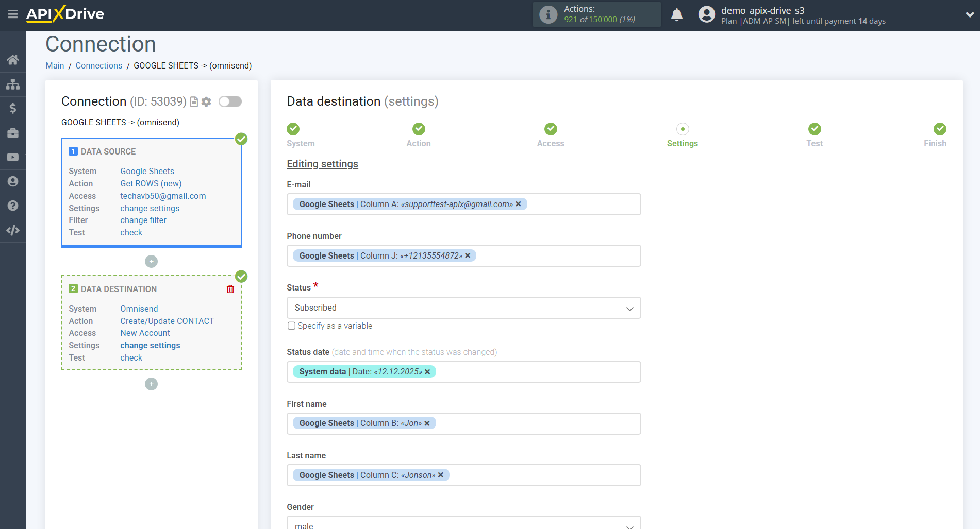Open the video tutorials icon in sidebar
Screen dimensions: 980x529
pyautogui.click(x=13, y=157)
